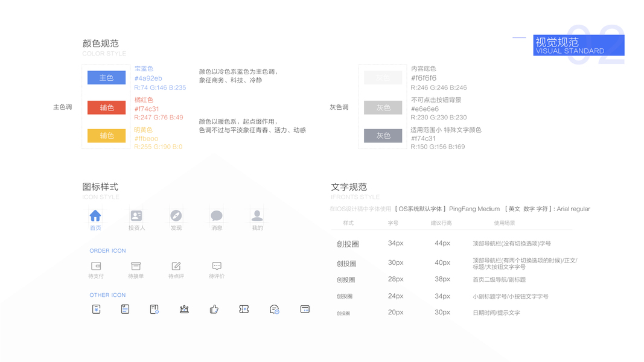Click the 待接单 label
The image size is (644, 362).
point(136,276)
